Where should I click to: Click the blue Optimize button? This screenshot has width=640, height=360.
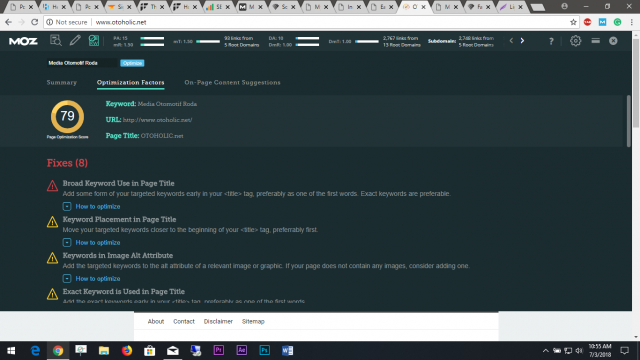[132, 63]
